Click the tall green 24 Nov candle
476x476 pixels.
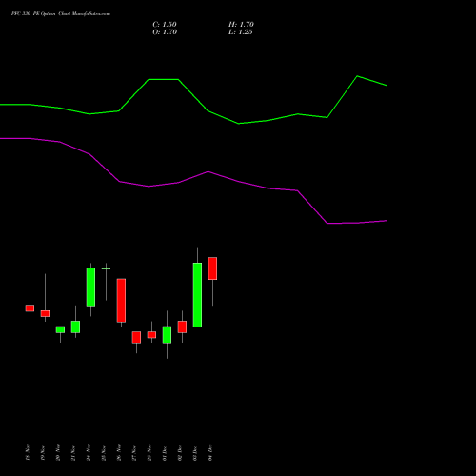click(x=90, y=288)
